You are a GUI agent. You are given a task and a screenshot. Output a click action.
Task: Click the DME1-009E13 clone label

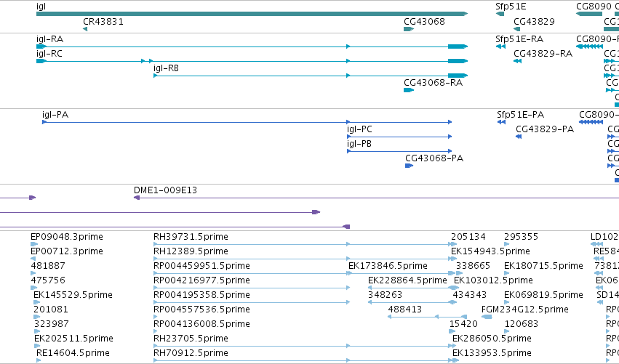point(165,190)
